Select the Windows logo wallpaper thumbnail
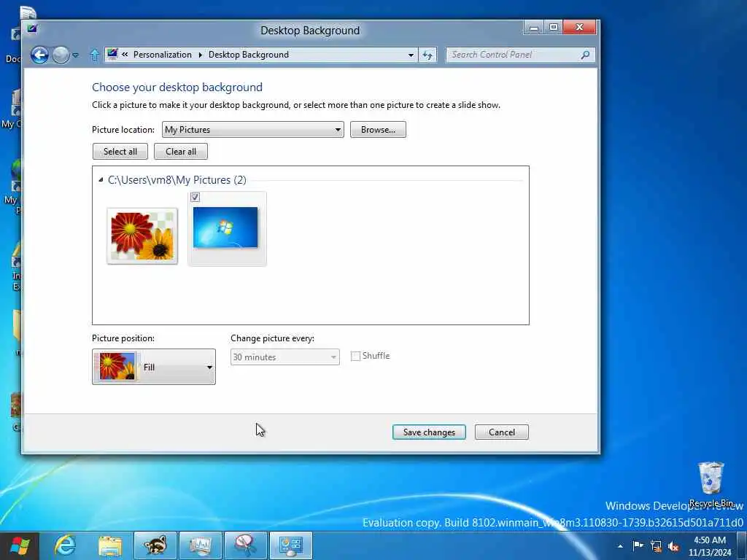747x560 pixels. [225, 227]
